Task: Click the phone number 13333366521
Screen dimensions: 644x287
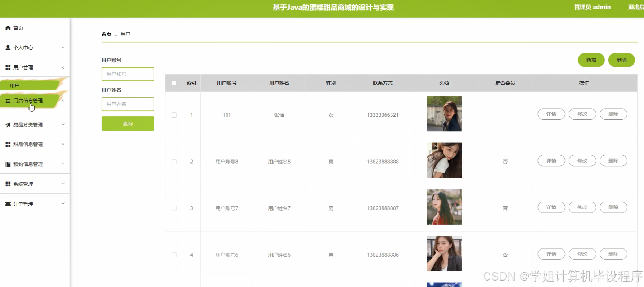Action: (x=383, y=115)
